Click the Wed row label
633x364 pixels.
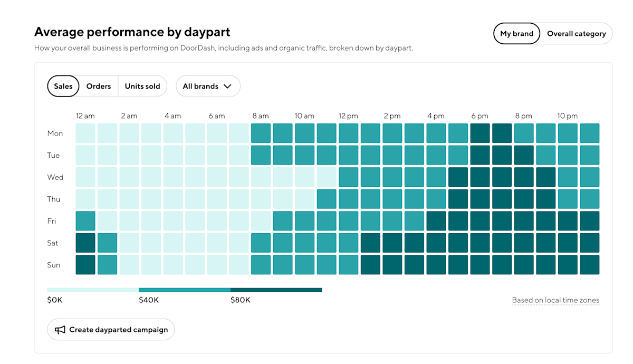click(55, 177)
